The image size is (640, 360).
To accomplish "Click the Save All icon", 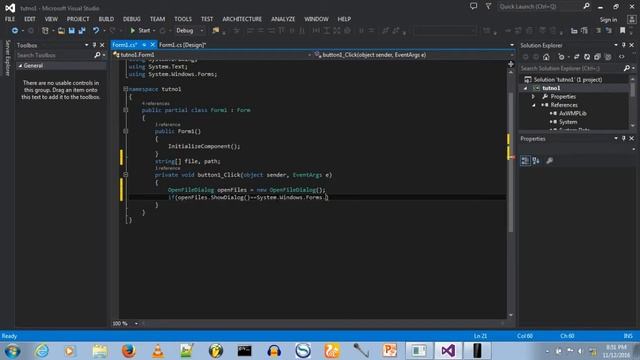I will pyautogui.click(x=82, y=31).
